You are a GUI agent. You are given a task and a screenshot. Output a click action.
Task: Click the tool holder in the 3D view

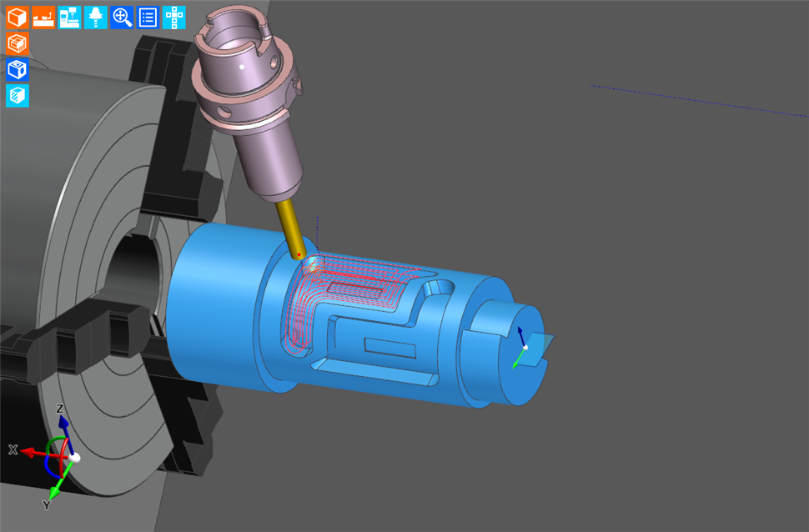point(250,100)
